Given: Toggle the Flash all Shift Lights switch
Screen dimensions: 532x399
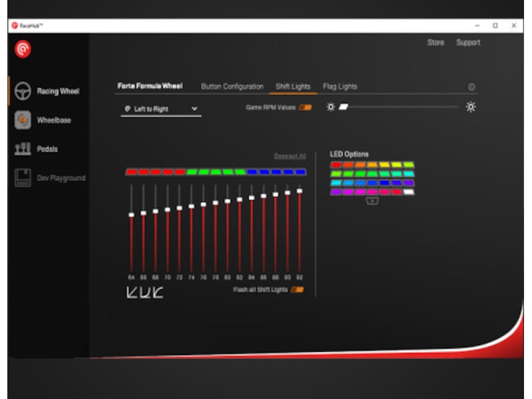Looking at the screenshot, I should (297, 290).
